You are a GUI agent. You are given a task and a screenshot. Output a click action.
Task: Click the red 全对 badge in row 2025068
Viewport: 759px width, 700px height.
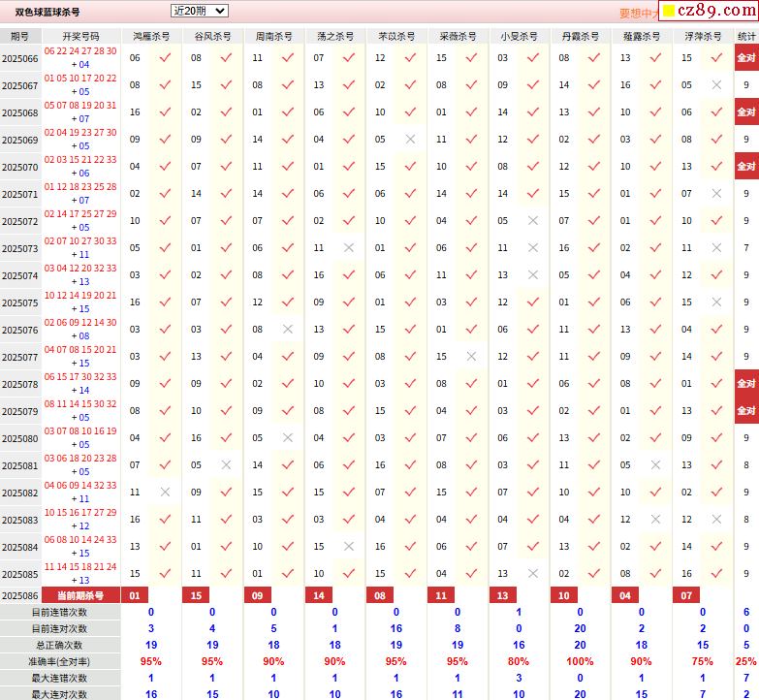(746, 111)
